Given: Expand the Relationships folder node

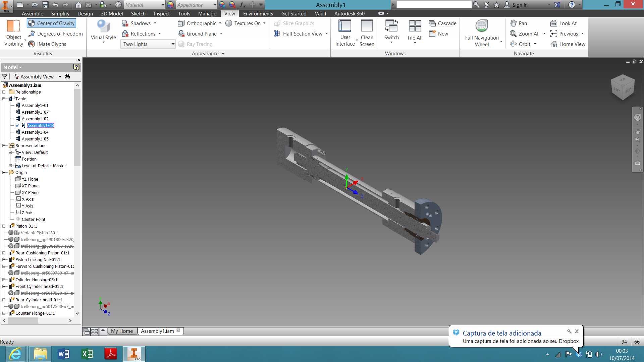Looking at the screenshot, I should [4, 92].
